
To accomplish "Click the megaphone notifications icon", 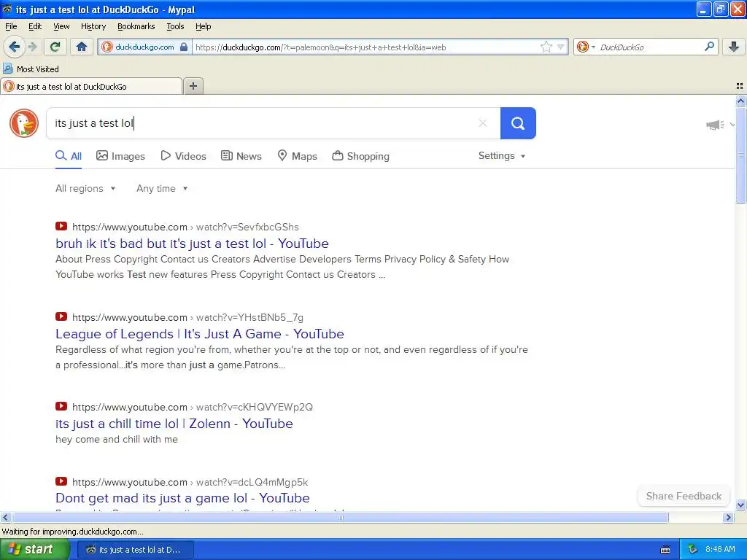I will [x=715, y=125].
